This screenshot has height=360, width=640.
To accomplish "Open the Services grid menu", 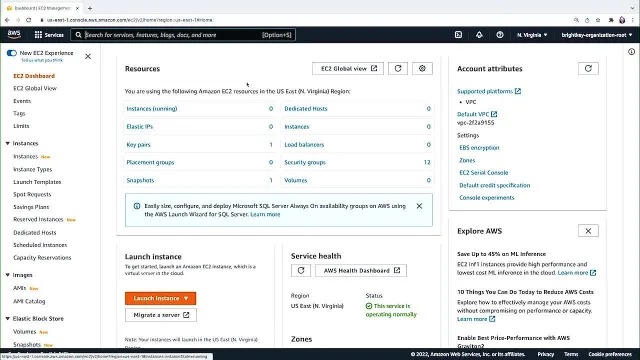I will 49,35.
